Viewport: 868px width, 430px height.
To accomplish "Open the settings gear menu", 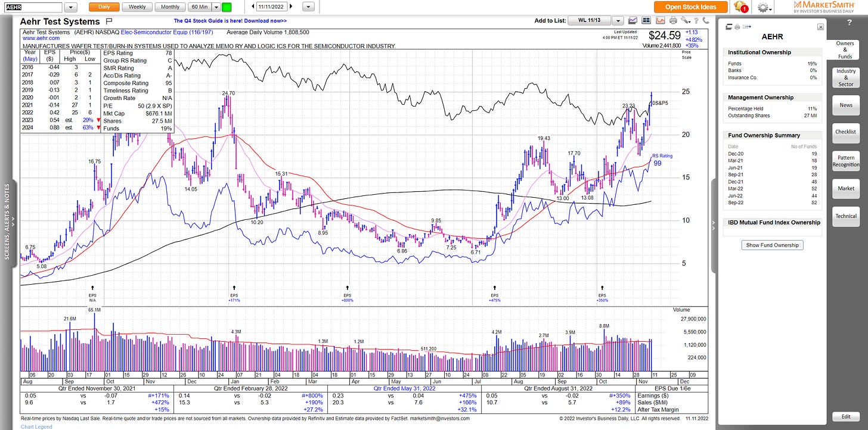I will (764, 7).
